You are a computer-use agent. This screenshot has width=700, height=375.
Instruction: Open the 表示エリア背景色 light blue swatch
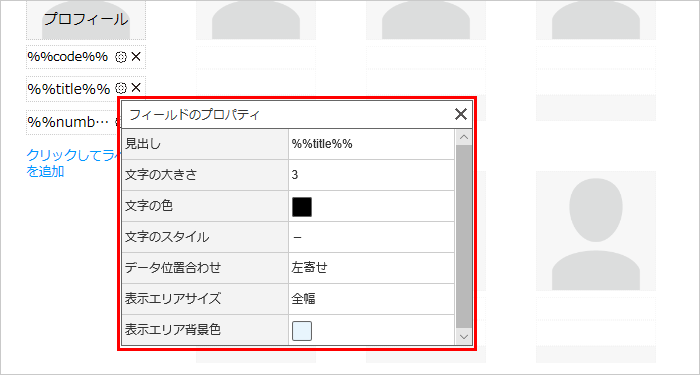[302, 331]
